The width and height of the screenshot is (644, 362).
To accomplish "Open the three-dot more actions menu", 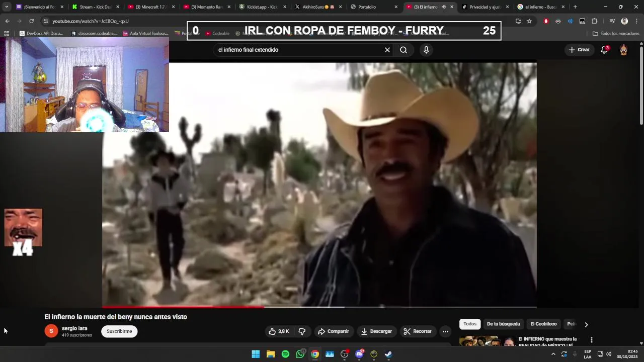I will point(445,331).
